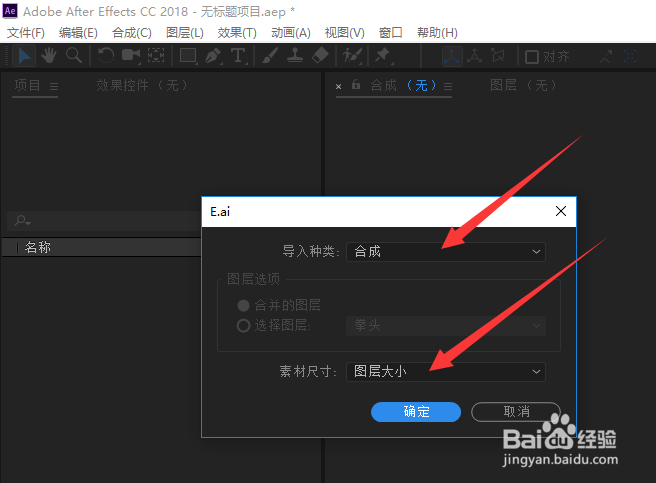656x483 pixels.
Task: Close the composition viewer tab
Action: 338,87
